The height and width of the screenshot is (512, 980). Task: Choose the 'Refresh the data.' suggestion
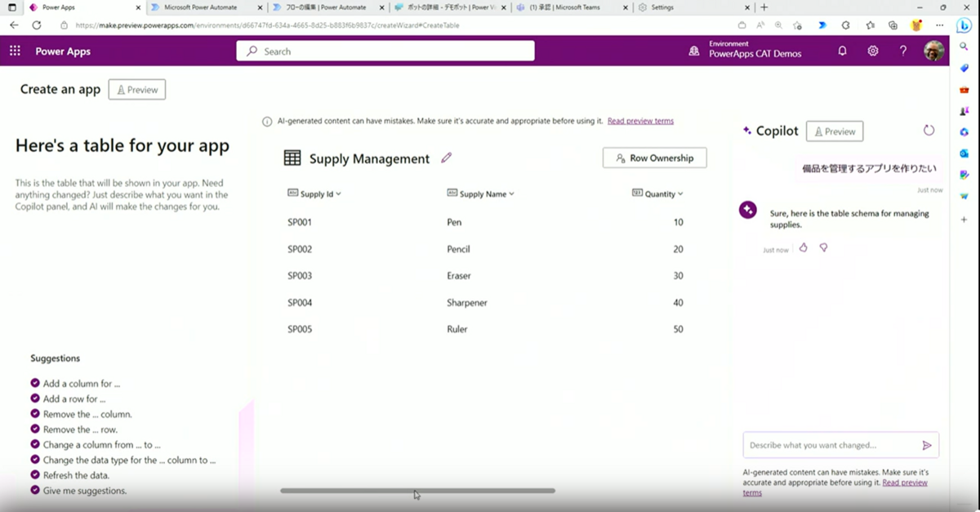pyautogui.click(x=76, y=475)
